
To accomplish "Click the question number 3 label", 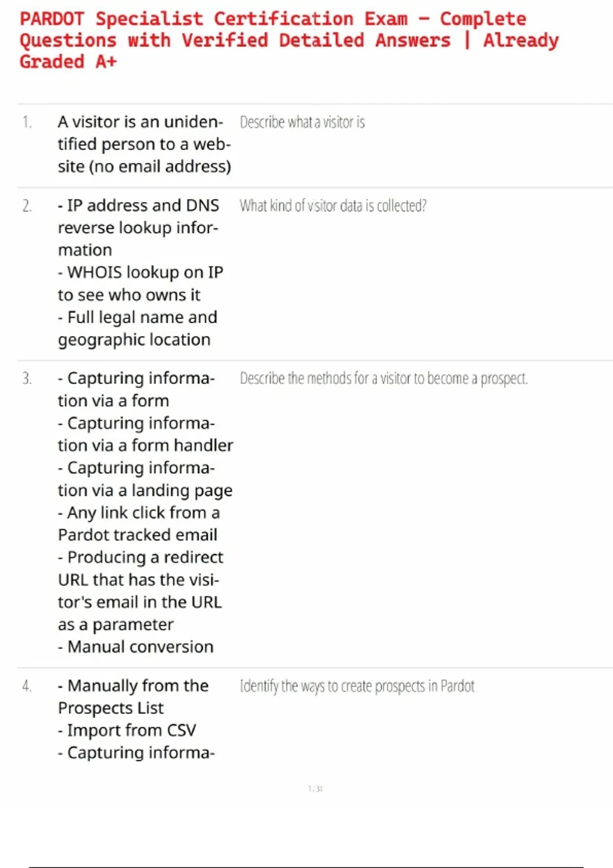I will 27,378.
